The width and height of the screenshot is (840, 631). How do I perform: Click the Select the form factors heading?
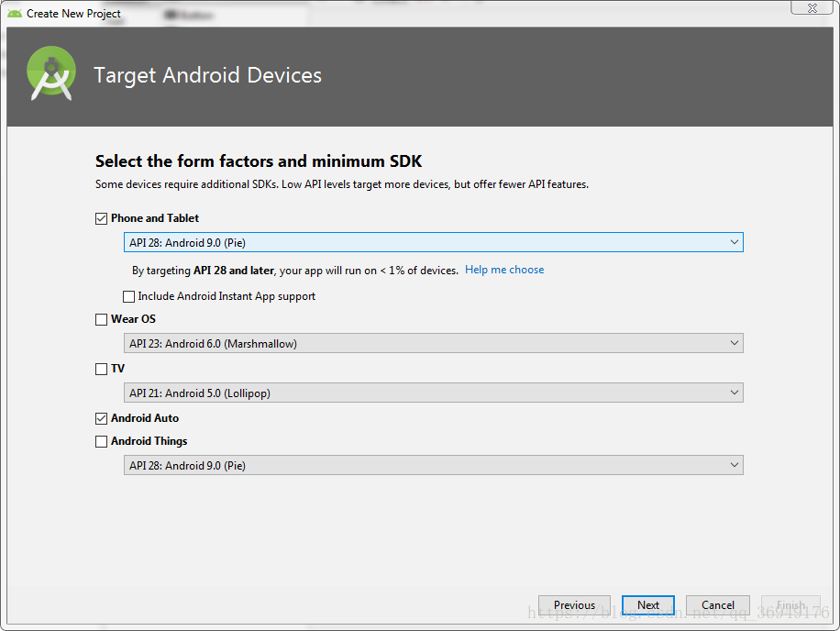(259, 161)
